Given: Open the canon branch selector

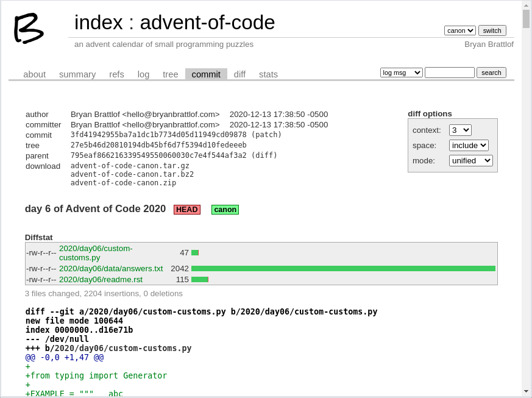Looking at the screenshot, I should click(460, 30).
